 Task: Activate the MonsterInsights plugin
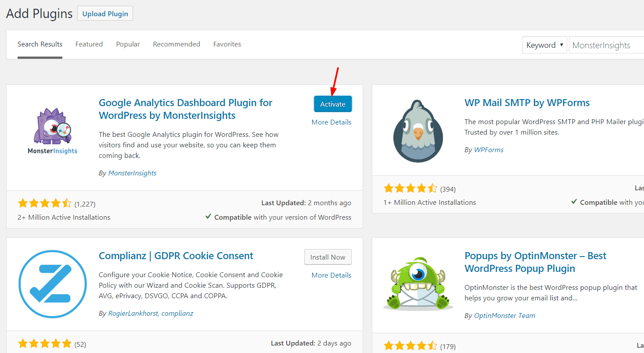[333, 104]
